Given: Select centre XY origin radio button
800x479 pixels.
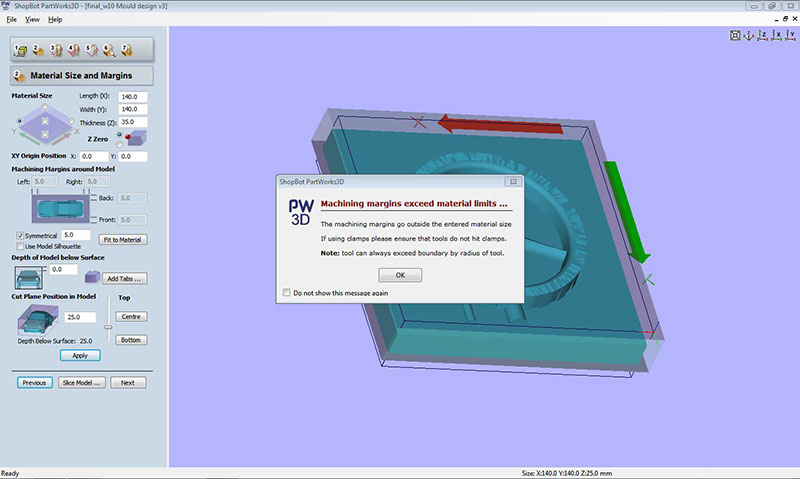Looking at the screenshot, I should tap(45, 121).
